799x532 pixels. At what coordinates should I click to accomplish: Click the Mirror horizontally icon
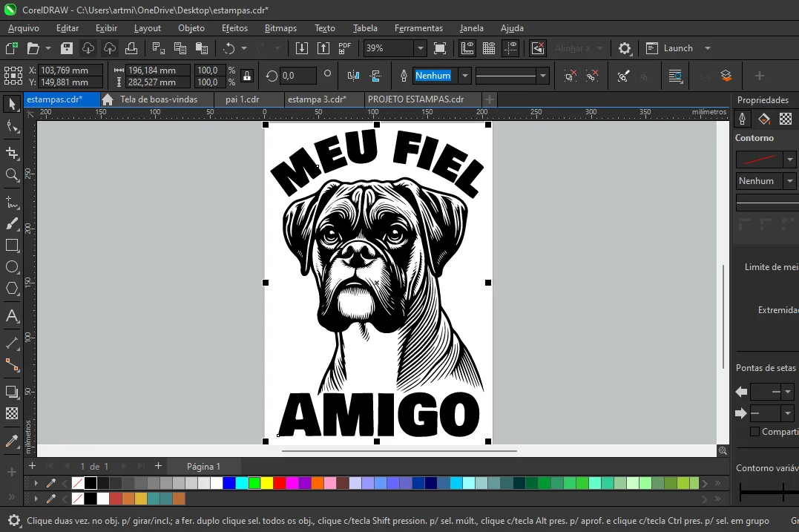(353, 76)
